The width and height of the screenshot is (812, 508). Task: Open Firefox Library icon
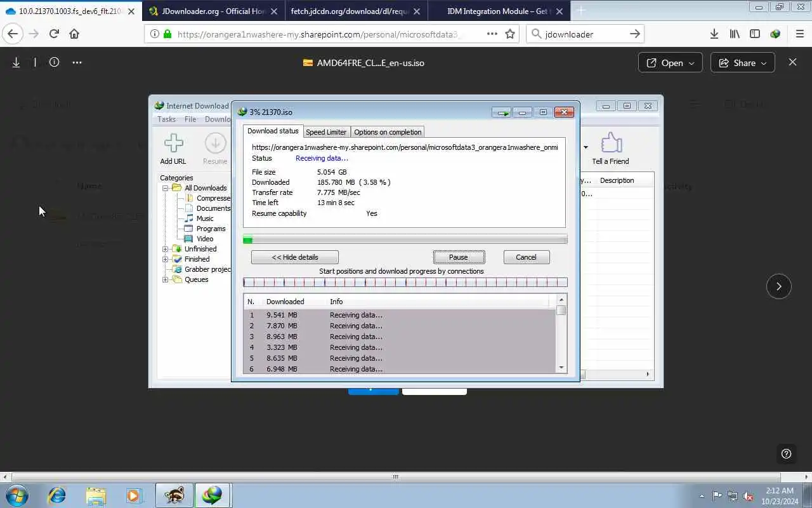click(x=735, y=34)
